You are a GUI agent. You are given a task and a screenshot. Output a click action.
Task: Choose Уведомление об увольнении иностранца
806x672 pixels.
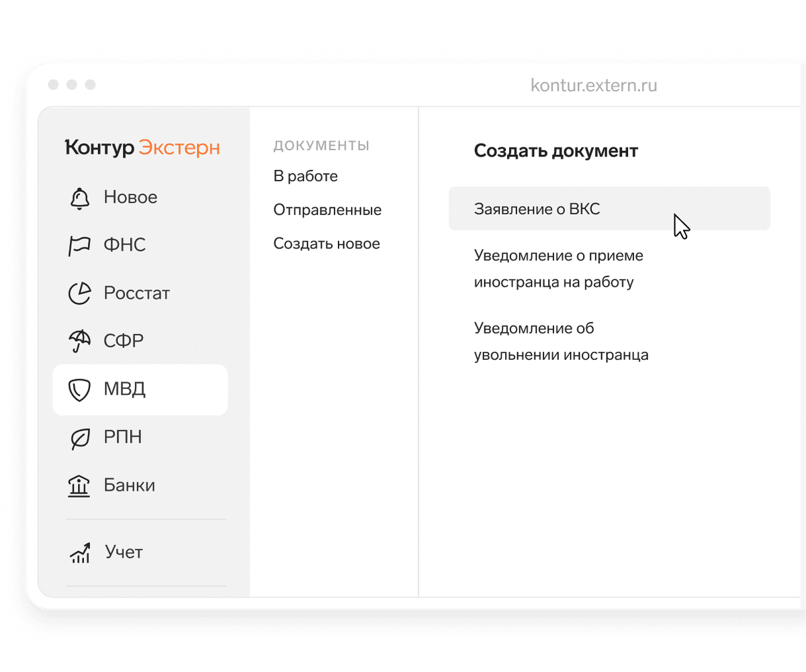tap(562, 342)
